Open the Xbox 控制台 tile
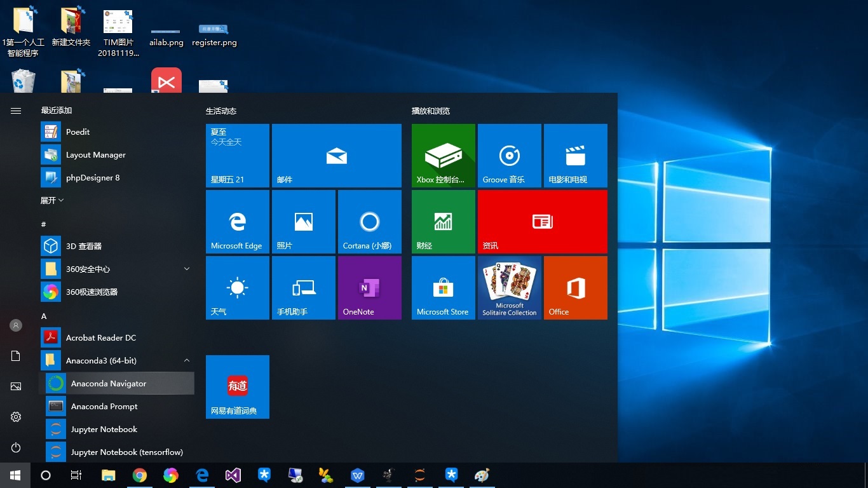This screenshot has width=868, height=488. pyautogui.click(x=444, y=156)
